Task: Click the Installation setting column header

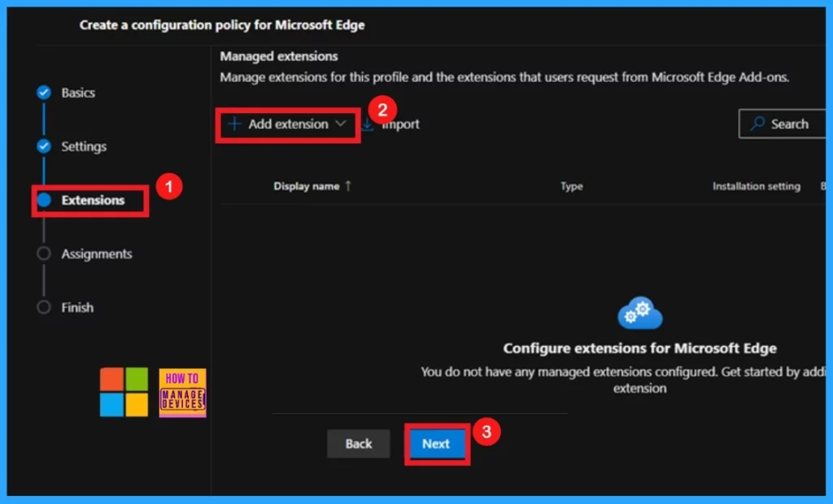Action: pos(757,186)
